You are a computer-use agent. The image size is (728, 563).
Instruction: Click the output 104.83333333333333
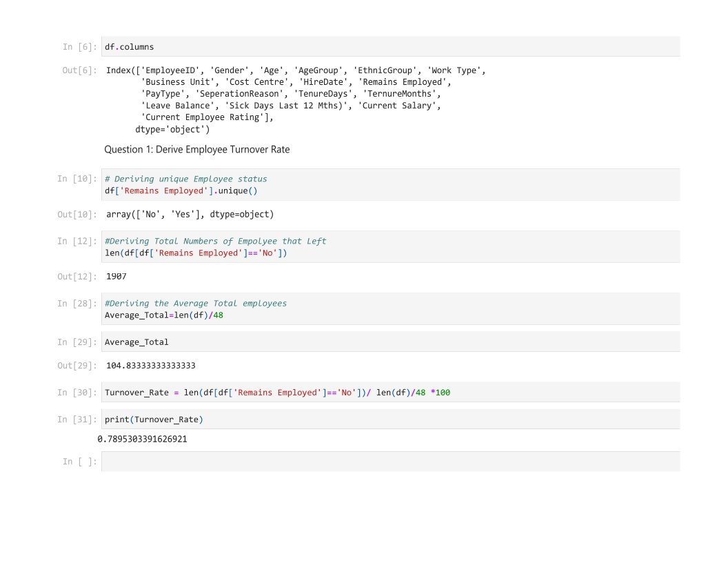pyautogui.click(x=151, y=366)
